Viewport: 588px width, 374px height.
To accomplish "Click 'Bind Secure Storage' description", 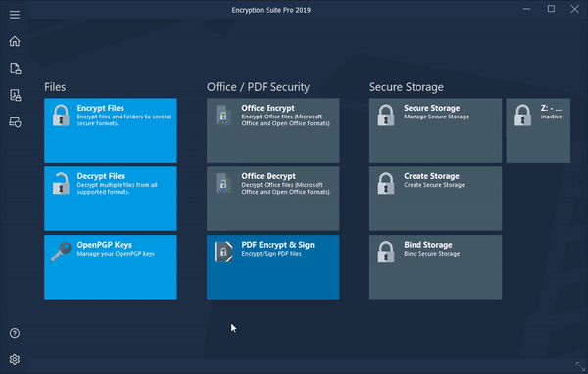I will click(x=431, y=254).
